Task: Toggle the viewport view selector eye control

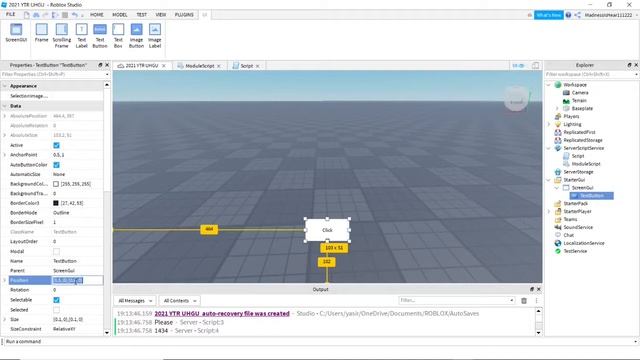Action: point(518,65)
